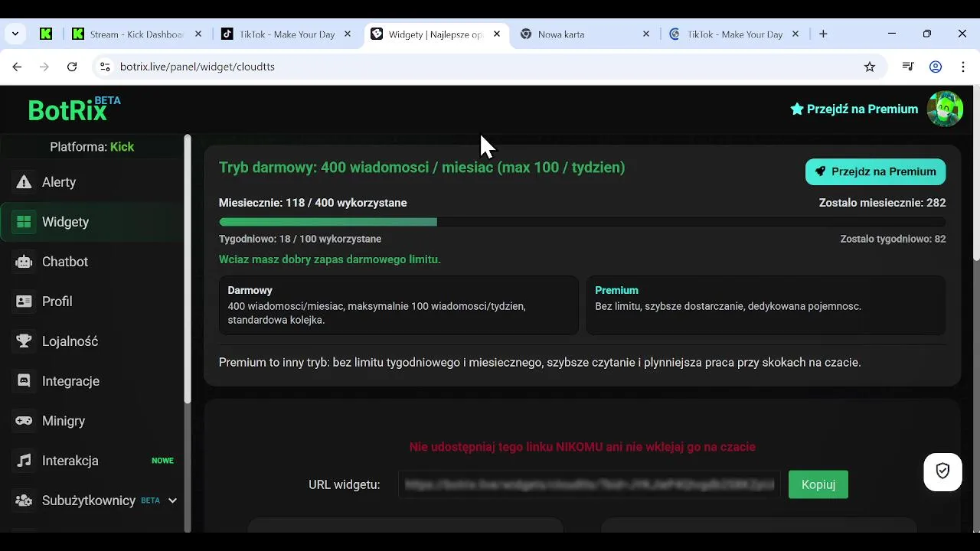Viewport: 980px width, 551px height.
Task: Expand the Subużytkownicy chevron
Action: (x=172, y=500)
